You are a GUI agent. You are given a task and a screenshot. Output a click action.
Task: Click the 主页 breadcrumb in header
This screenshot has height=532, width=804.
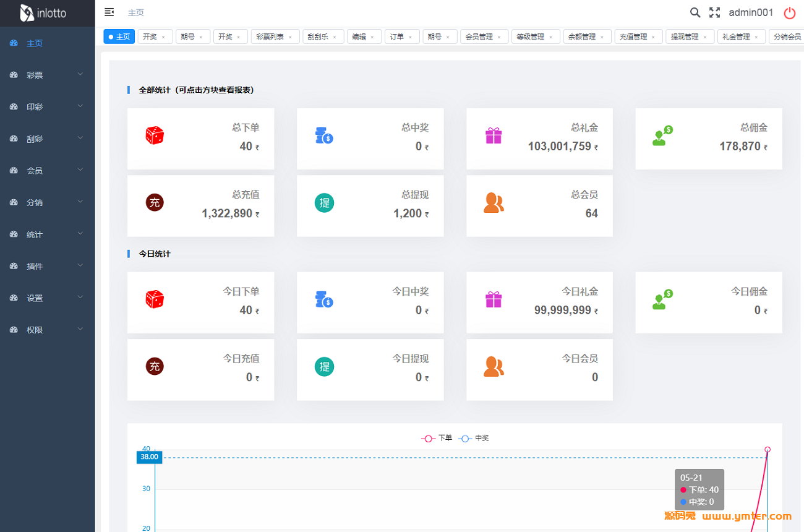click(135, 12)
